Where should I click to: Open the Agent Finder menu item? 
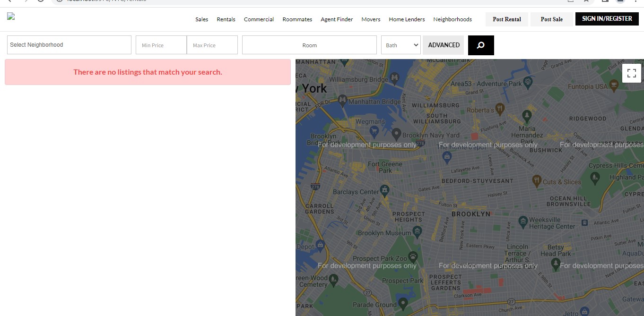pyautogui.click(x=337, y=19)
